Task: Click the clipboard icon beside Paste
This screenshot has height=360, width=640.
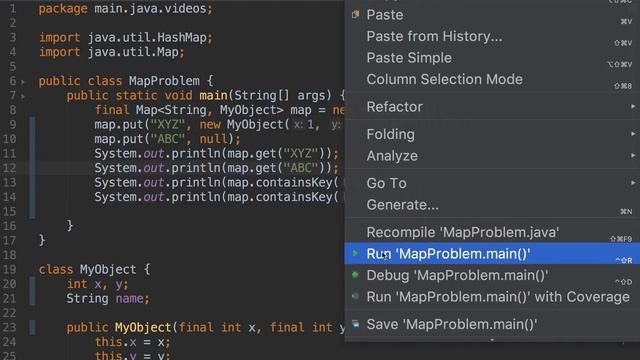Action: (x=356, y=14)
